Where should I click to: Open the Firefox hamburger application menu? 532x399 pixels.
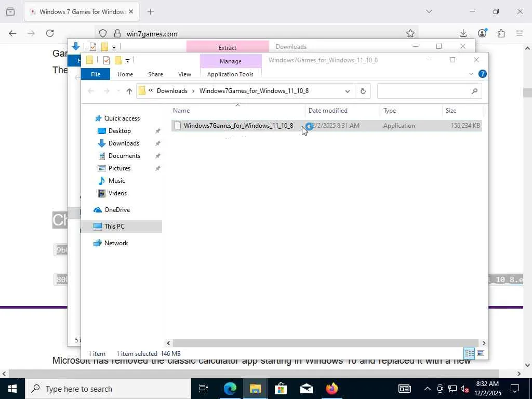tap(520, 33)
